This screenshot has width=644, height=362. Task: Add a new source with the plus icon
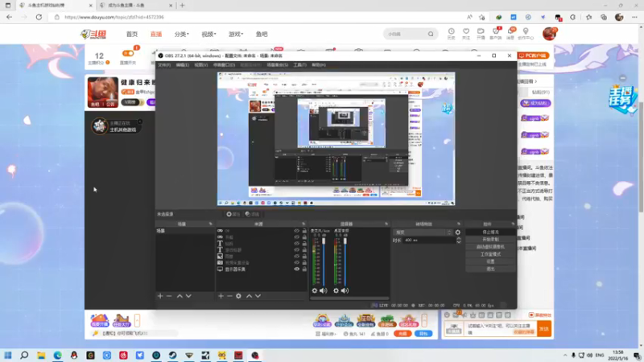tap(221, 296)
